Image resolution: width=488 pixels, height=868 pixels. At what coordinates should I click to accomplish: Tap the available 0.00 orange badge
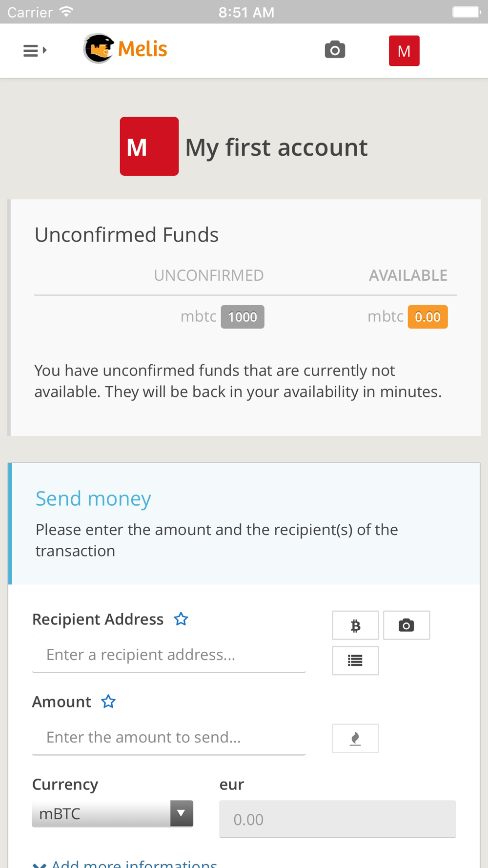coord(427,317)
